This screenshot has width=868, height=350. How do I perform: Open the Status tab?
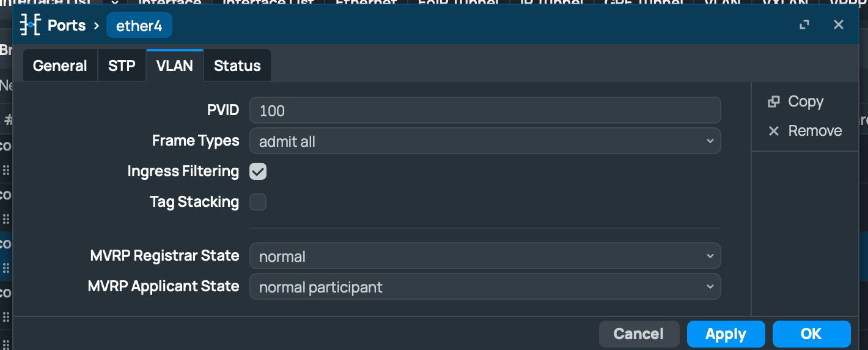[237, 65]
